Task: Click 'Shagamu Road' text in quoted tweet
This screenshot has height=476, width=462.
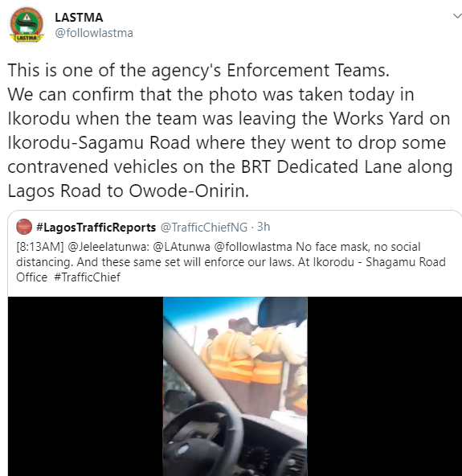Action: click(x=406, y=262)
